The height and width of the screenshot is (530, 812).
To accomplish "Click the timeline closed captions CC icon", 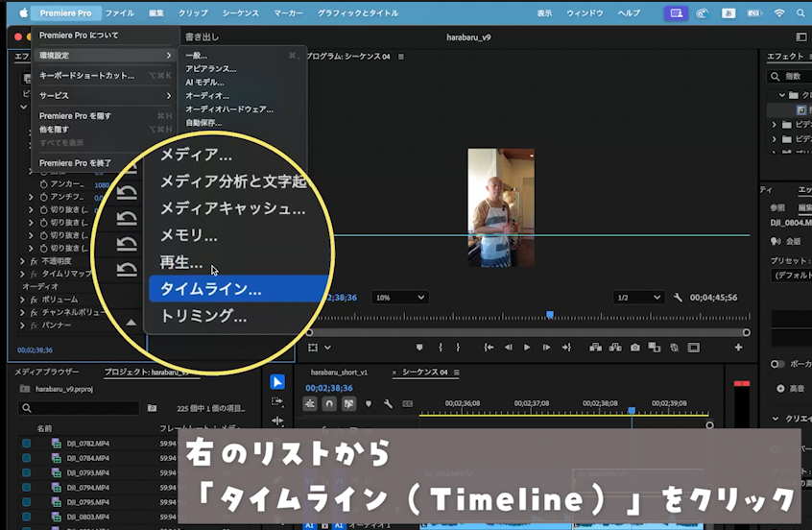I will coord(408,403).
